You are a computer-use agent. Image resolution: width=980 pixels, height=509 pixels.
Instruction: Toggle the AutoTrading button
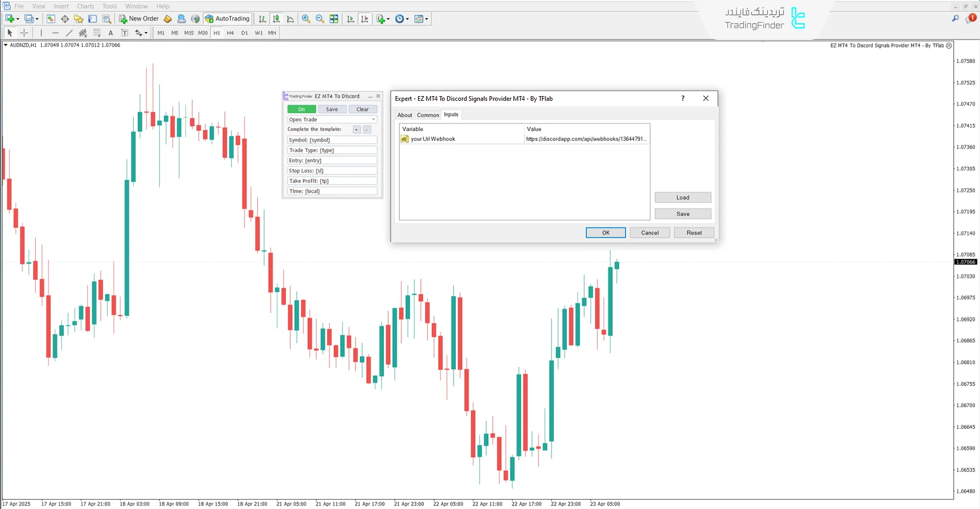tap(228, 19)
